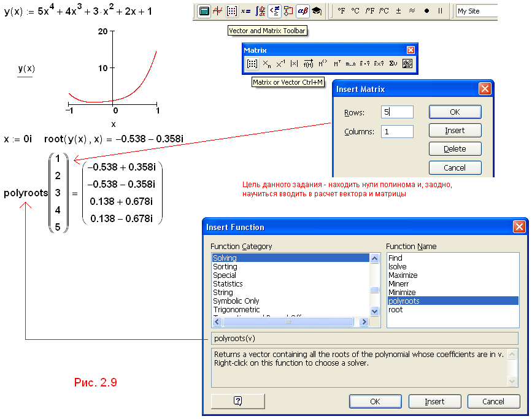Image resolution: width=532 pixels, height=419 pixels.
Task: Click the My Site address box
Action: tap(477, 11)
